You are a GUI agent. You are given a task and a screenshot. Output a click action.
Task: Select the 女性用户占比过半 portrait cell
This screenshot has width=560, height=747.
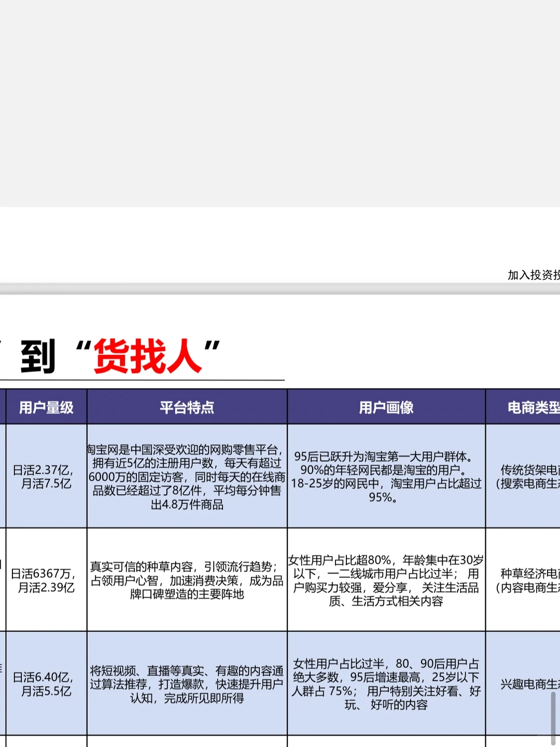point(386,685)
